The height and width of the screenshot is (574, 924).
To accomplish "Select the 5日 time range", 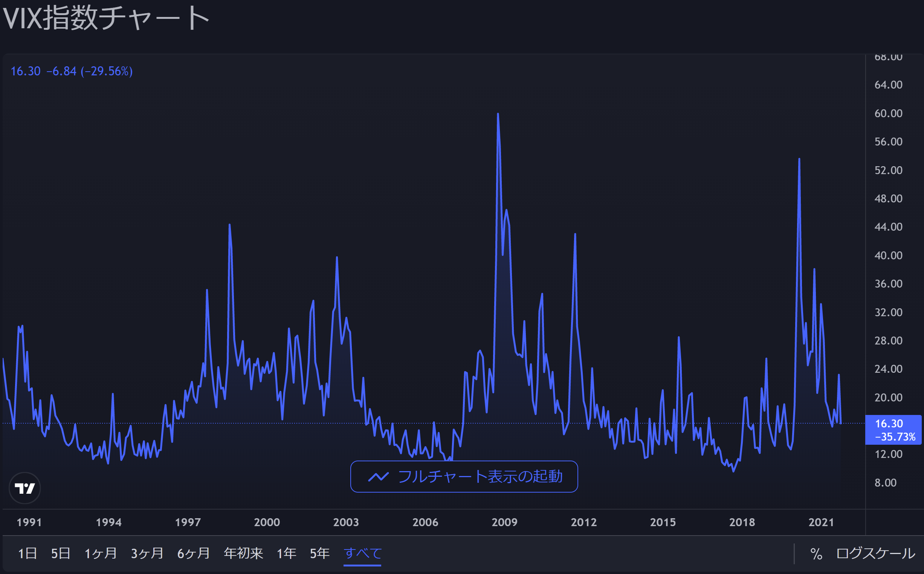I will 61,554.
